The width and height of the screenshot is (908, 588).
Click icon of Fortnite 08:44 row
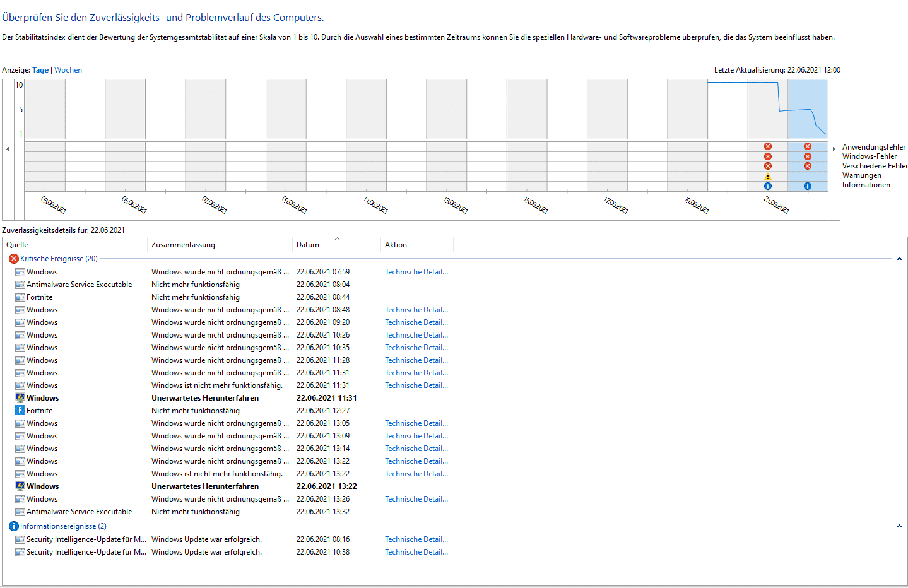(x=20, y=297)
